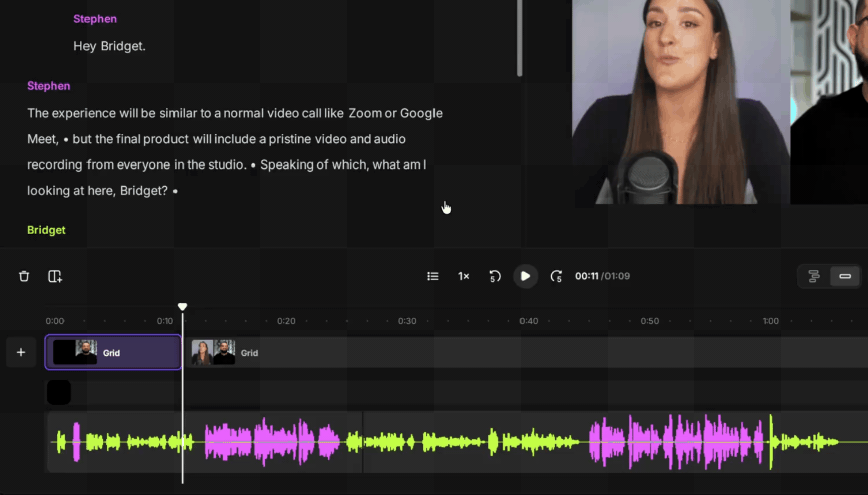This screenshot has width=868, height=495.
Task: Play the recording
Action: (525, 276)
